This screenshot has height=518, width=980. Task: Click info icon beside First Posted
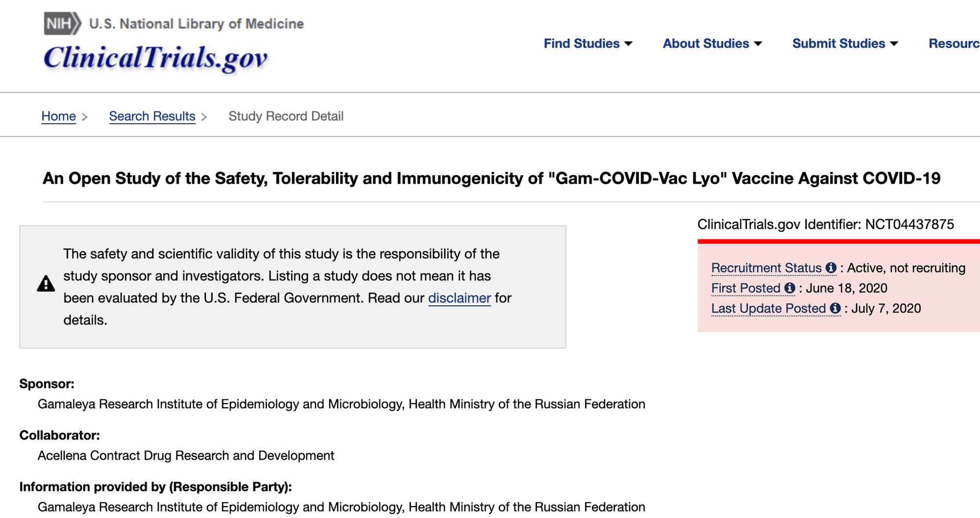tap(789, 288)
